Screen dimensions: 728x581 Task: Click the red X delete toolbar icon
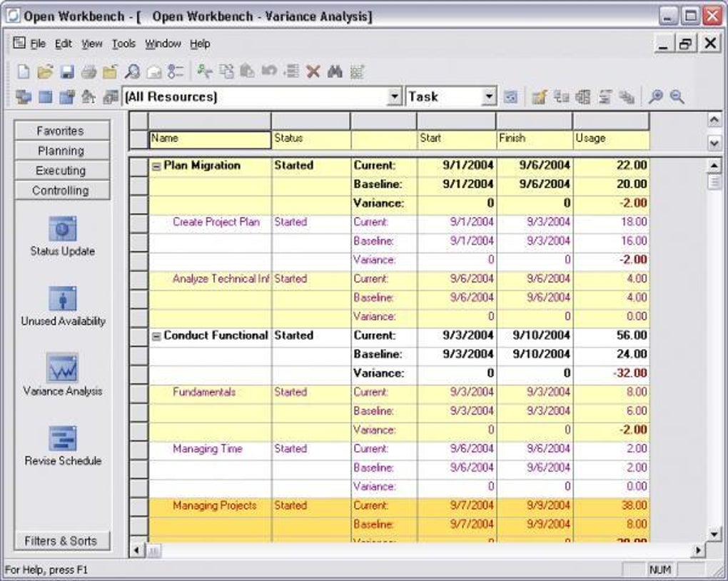[313, 71]
